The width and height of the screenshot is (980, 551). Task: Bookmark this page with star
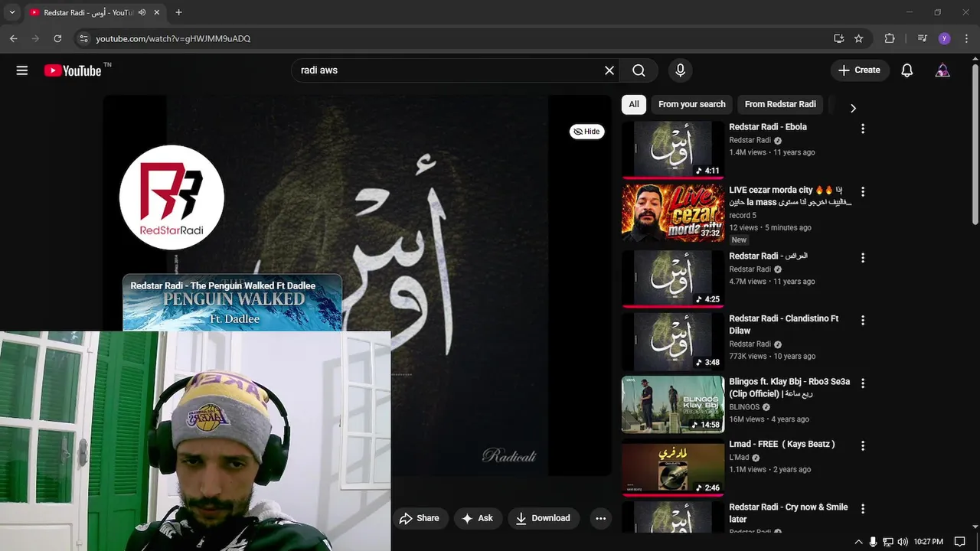[x=859, y=38]
